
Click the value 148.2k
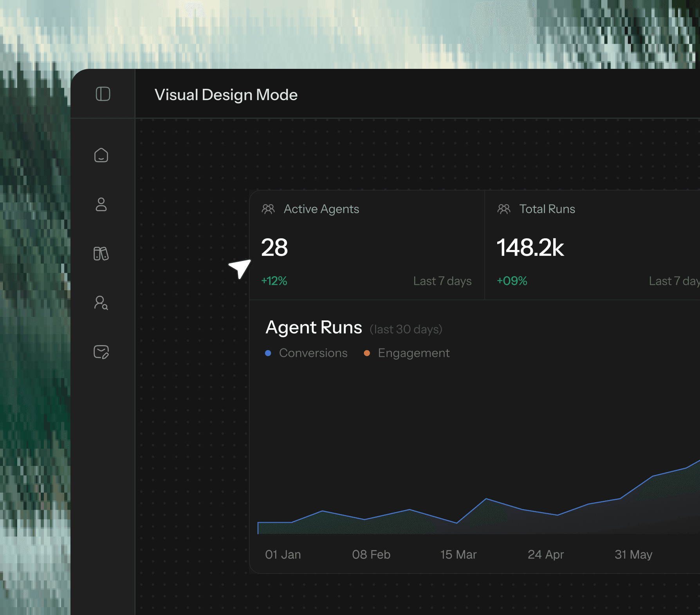[530, 247]
